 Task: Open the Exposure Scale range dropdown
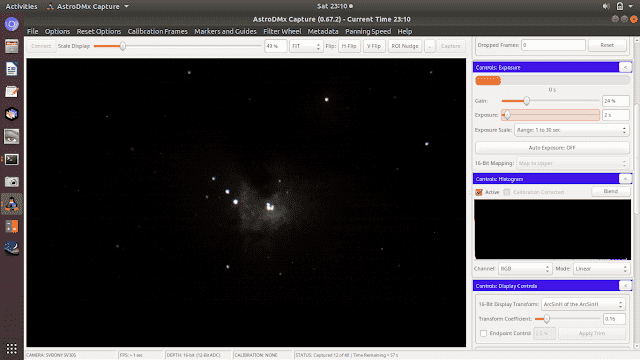pos(571,130)
